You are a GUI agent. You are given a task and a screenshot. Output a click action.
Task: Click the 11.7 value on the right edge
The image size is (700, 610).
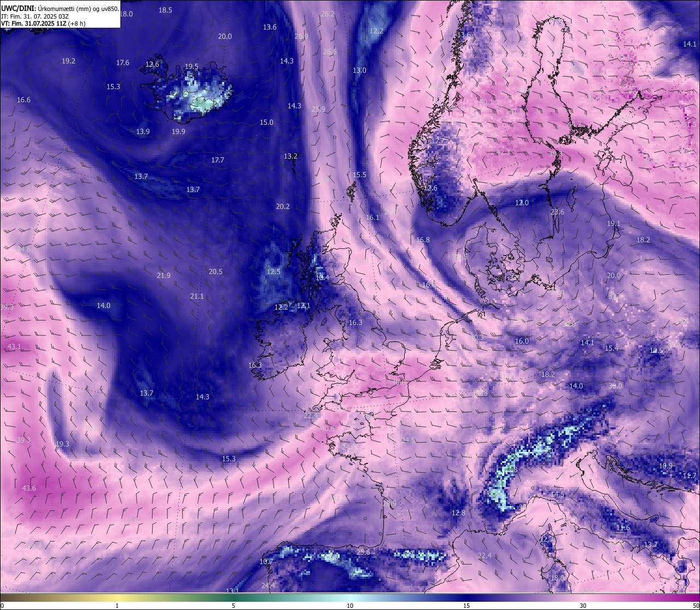click(690, 475)
